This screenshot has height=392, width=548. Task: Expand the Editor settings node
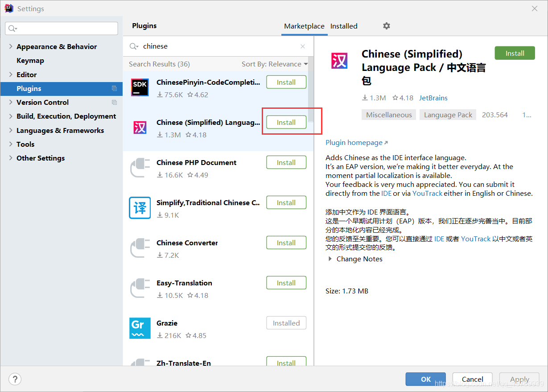pos(11,74)
